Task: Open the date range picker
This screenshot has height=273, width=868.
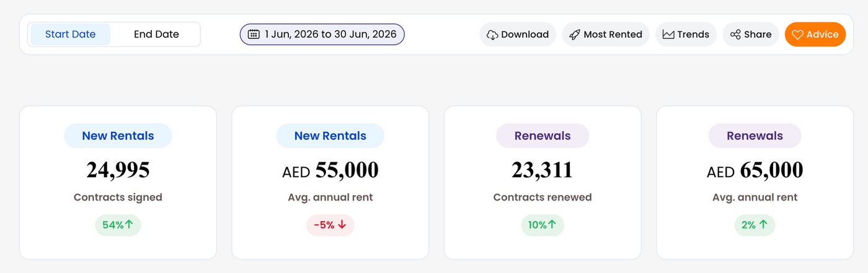Action: pyautogui.click(x=322, y=34)
